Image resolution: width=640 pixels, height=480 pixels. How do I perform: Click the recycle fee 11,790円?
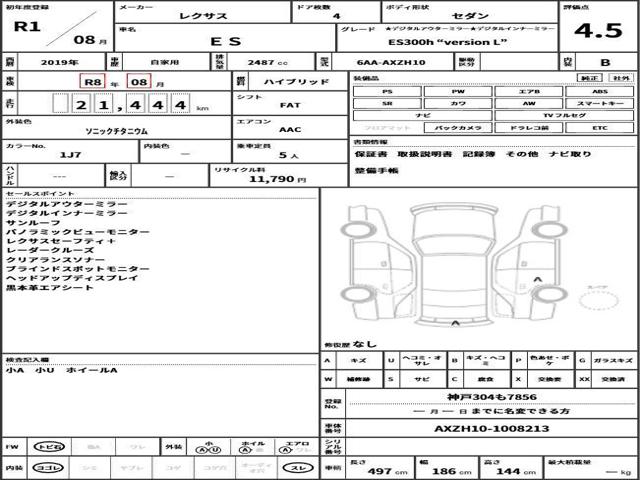[277, 179]
